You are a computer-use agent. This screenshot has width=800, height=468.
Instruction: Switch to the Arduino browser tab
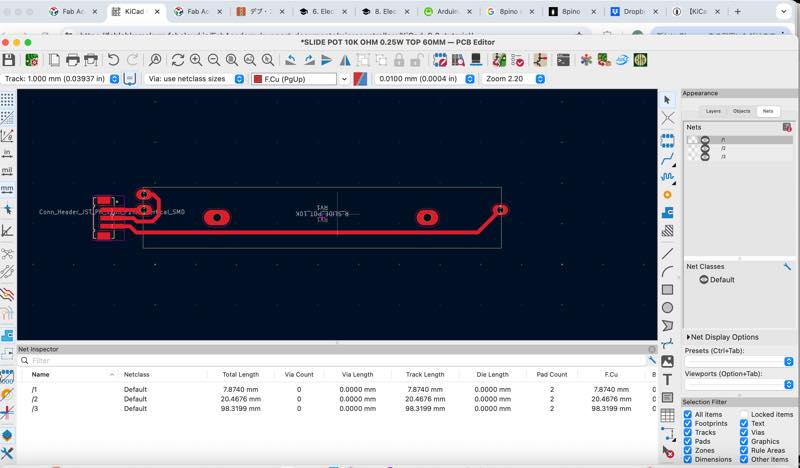449,11
